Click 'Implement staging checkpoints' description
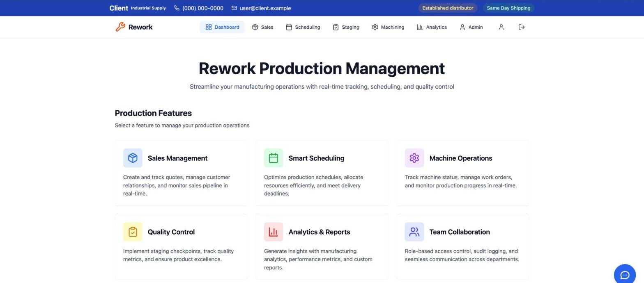 click(x=178, y=255)
